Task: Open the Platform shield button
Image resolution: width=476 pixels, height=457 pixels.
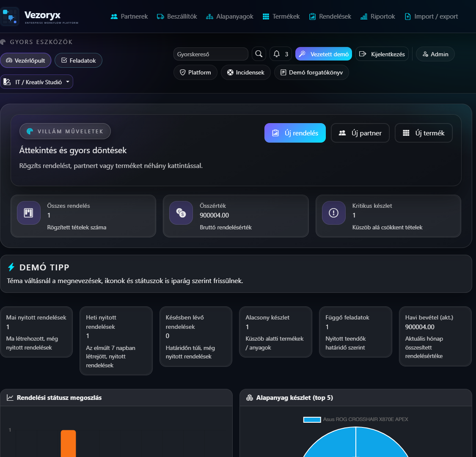Action: pos(195,72)
